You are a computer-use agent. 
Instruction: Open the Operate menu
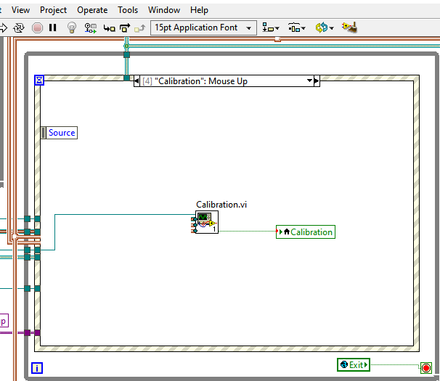(x=92, y=10)
